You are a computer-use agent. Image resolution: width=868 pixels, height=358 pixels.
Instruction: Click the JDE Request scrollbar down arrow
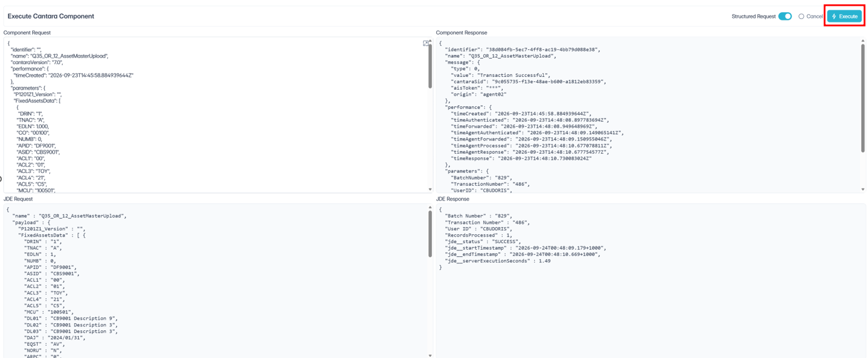click(x=430, y=355)
